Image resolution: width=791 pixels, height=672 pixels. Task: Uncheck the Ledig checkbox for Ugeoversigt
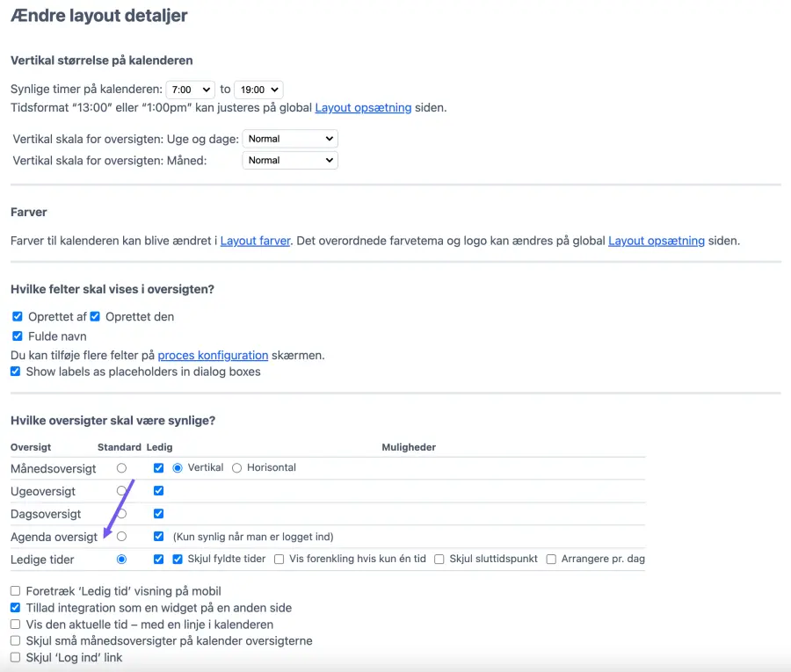158,491
